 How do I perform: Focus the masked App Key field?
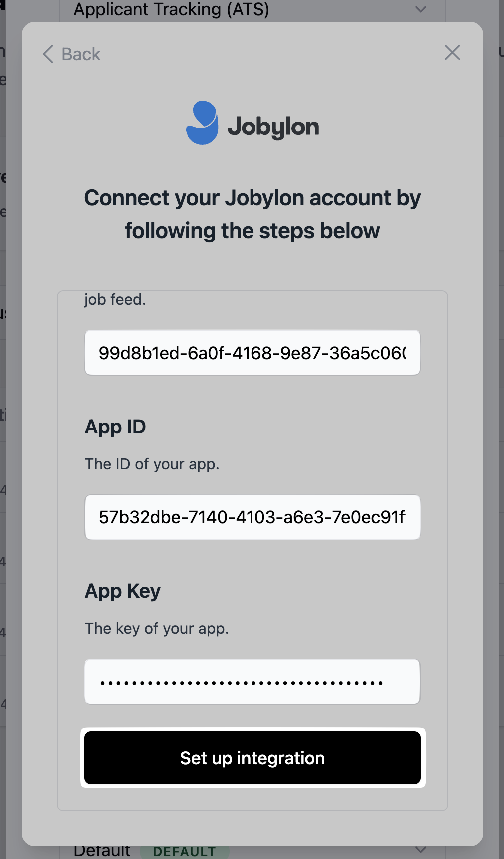252,682
